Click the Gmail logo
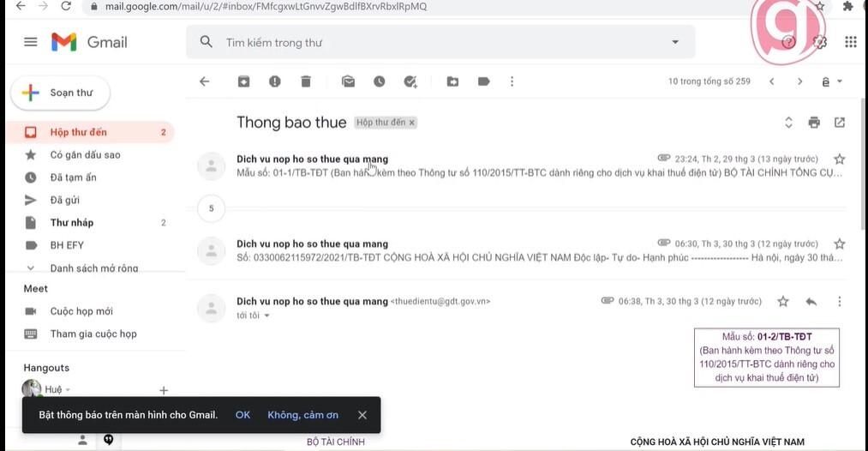The height and width of the screenshot is (451, 868). (89, 42)
